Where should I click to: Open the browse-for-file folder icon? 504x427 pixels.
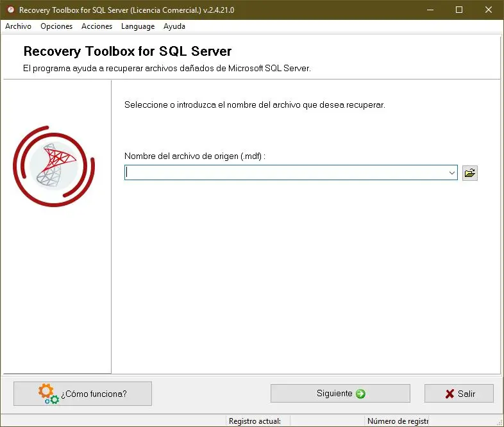point(469,173)
